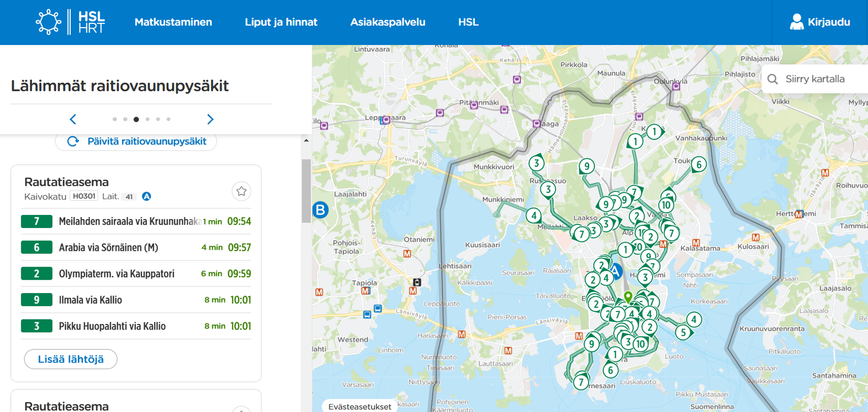Open the Liput ja hinnat menu
The image size is (868, 412).
click(281, 22)
